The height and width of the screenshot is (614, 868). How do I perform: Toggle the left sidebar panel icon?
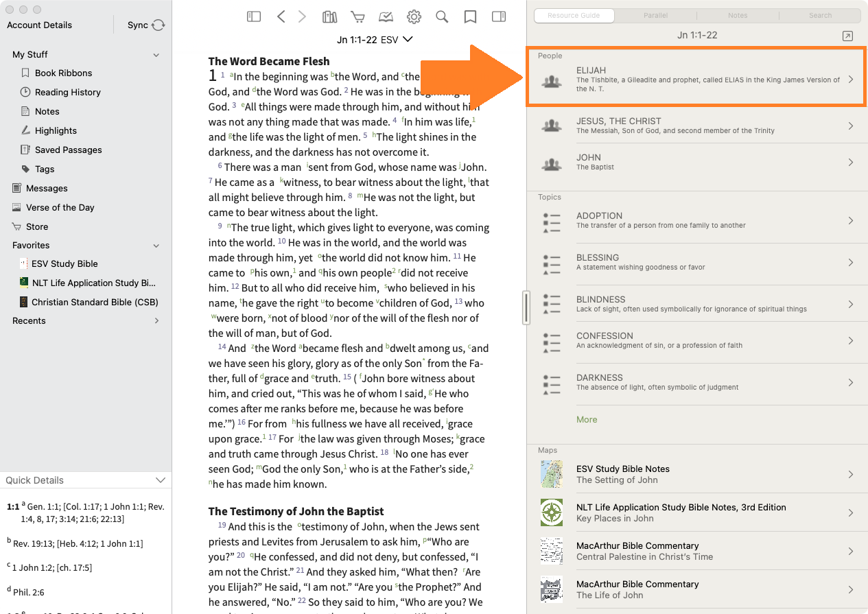point(254,17)
